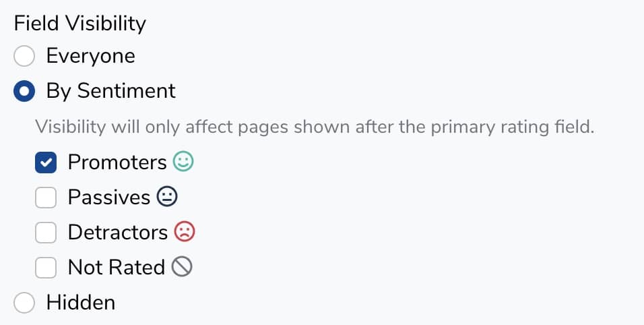Click the red frowning Detractors icon

click(185, 232)
